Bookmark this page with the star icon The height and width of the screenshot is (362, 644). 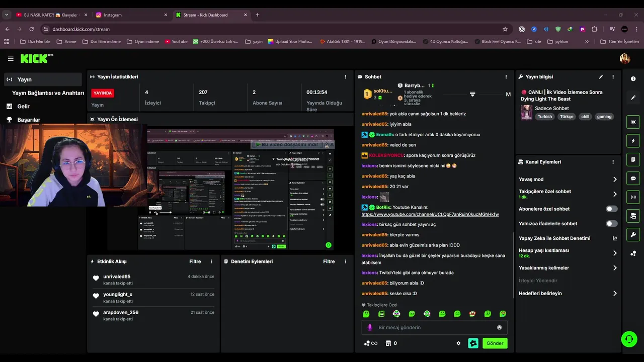point(505,29)
